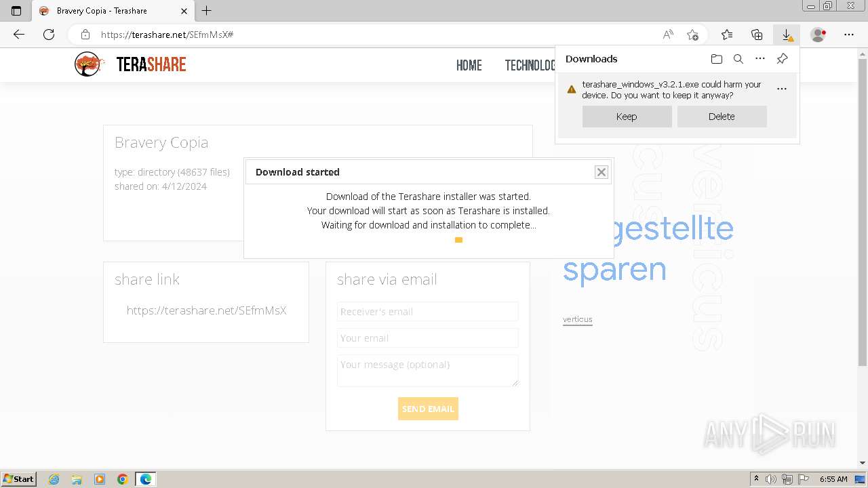Open tab actions menu

(x=16, y=11)
